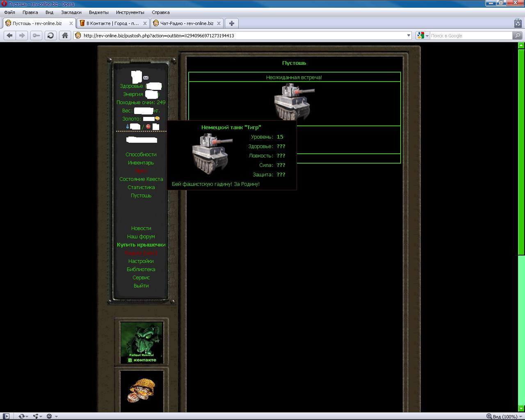Click the gold coin icon beside Золото
The image size is (525, 420).
click(x=157, y=119)
